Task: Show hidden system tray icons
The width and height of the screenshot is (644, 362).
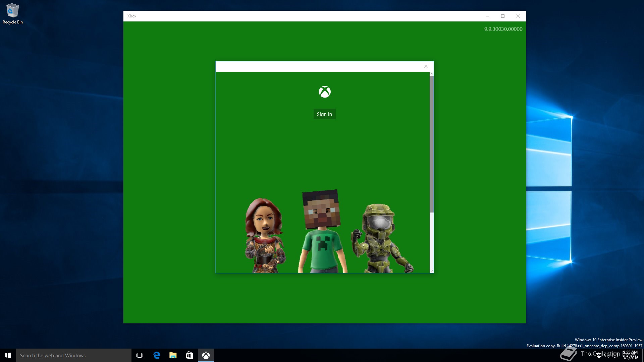Action: pos(590,355)
